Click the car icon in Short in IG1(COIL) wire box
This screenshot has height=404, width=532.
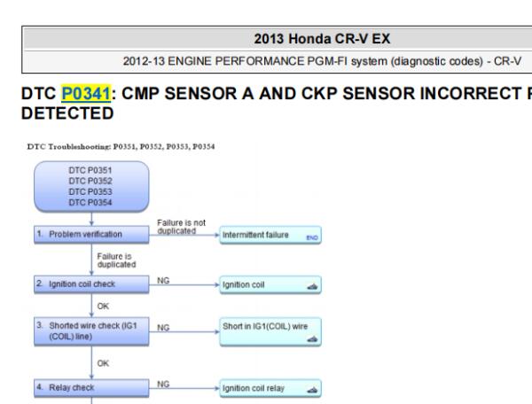click(312, 338)
